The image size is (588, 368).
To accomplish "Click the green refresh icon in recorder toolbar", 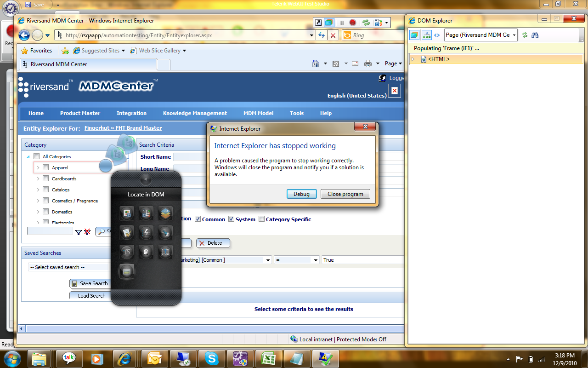I will (366, 23).
